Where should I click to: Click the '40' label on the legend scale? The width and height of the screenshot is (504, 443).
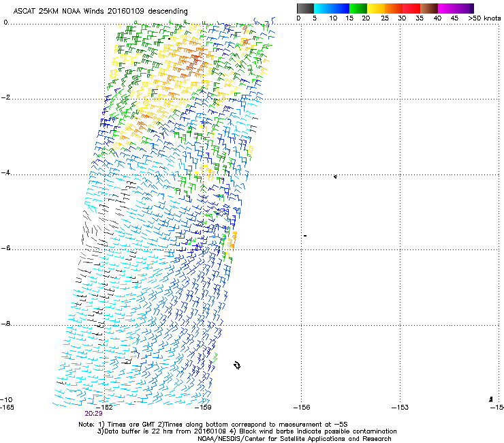click(x=437, y=18)
